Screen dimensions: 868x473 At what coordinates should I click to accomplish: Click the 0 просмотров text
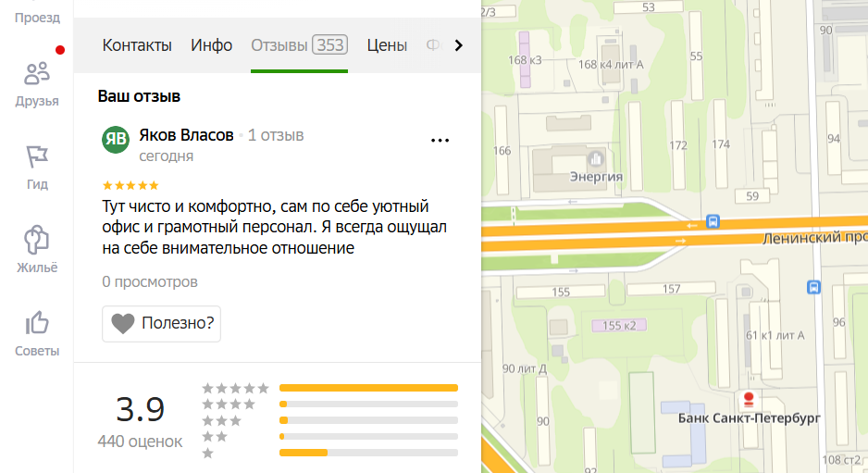coord(150,282)
